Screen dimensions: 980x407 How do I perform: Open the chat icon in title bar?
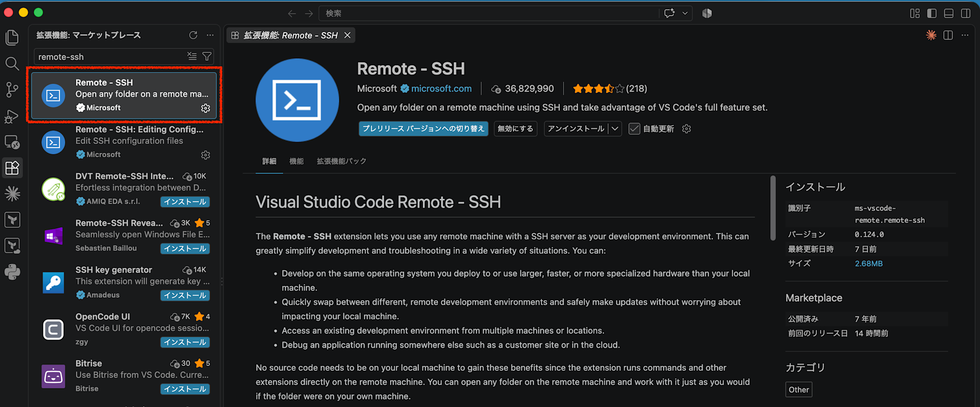(669, 13)
